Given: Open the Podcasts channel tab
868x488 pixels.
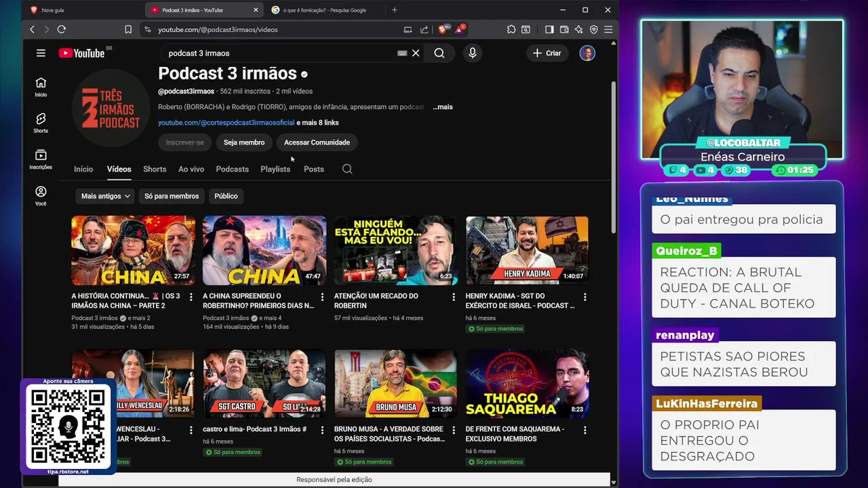Looking at the screenshot, I should (x=232, y=169).
